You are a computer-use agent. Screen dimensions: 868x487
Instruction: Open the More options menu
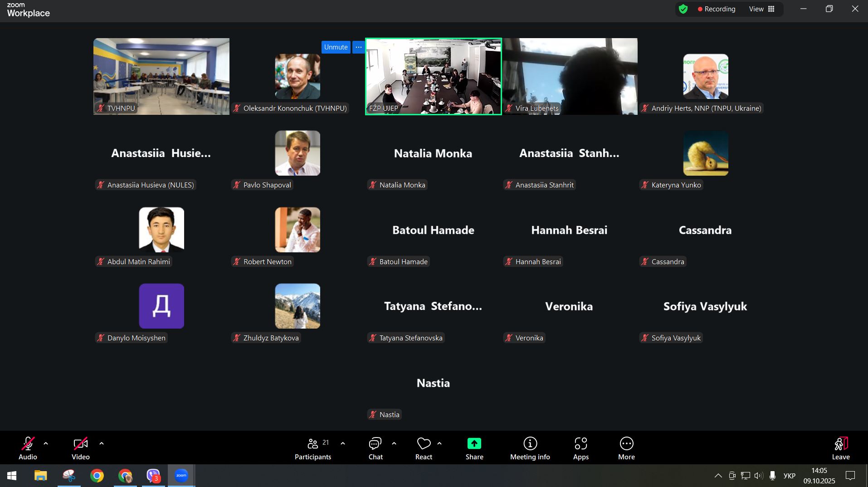[626, 448]
